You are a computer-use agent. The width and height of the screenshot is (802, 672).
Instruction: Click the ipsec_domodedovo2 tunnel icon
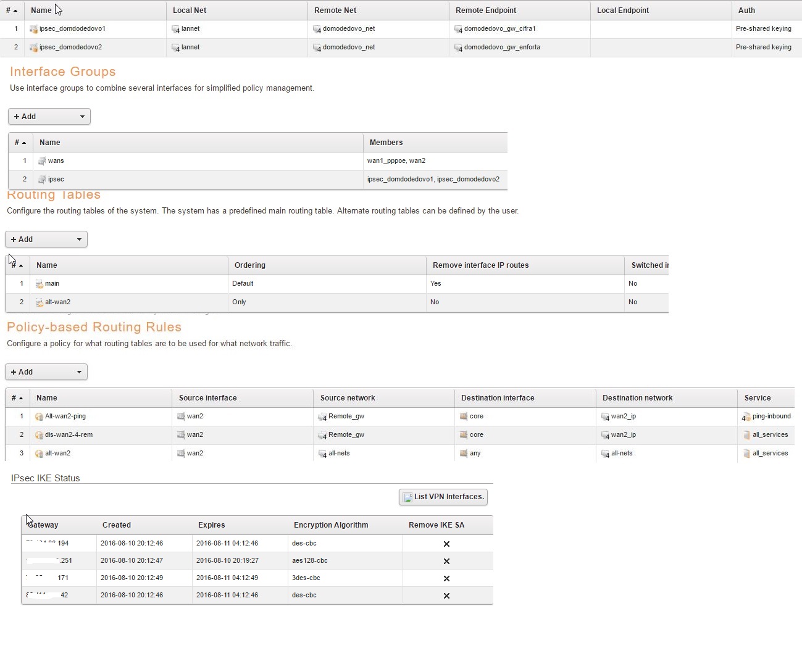click(34, 48)
